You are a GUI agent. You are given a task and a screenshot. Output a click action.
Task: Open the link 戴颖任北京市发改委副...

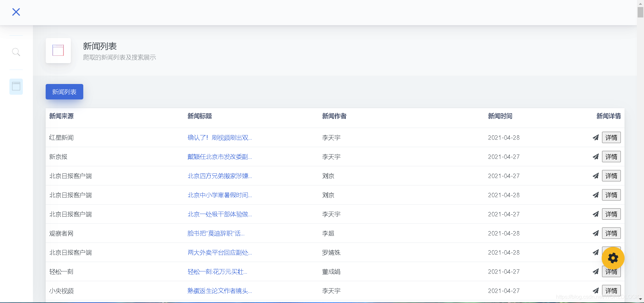220,157
